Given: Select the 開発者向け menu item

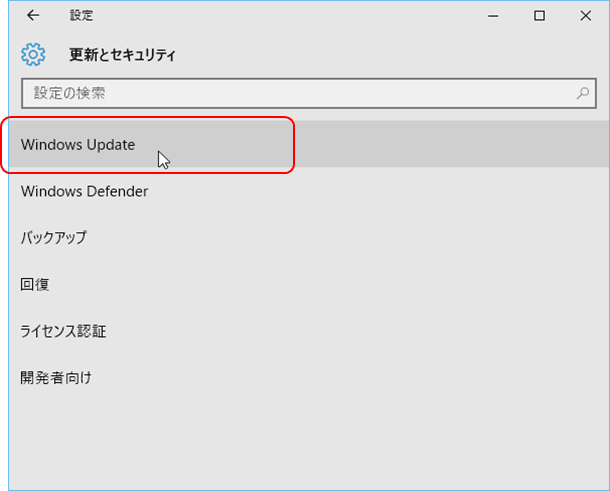Looking at the screenshot, I should coord(309,378).
